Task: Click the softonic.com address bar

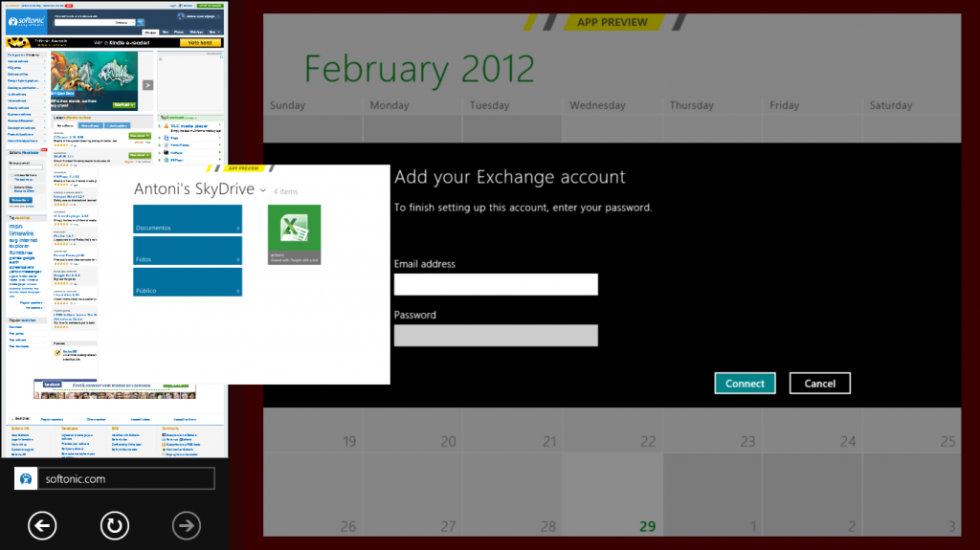Action: (x=126, y=479)
